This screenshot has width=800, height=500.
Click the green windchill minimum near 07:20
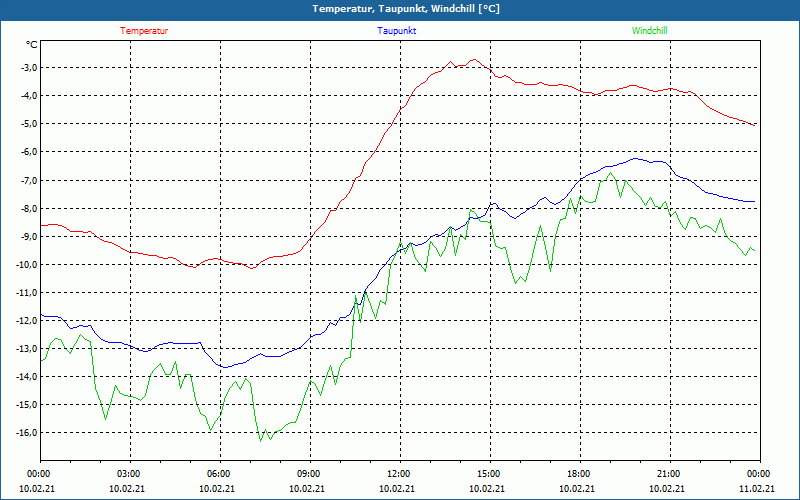coord(261,441)
